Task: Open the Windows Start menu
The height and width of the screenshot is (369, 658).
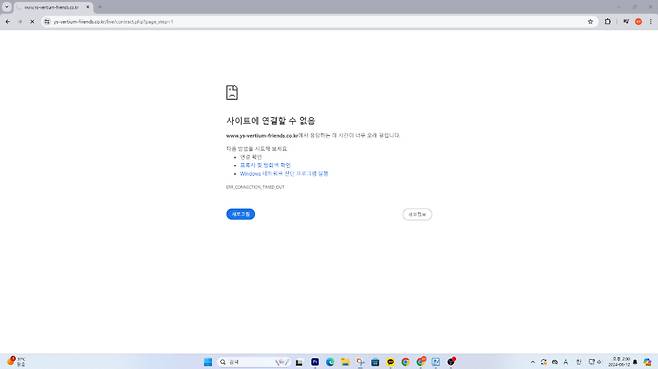Action: (208, 362)
